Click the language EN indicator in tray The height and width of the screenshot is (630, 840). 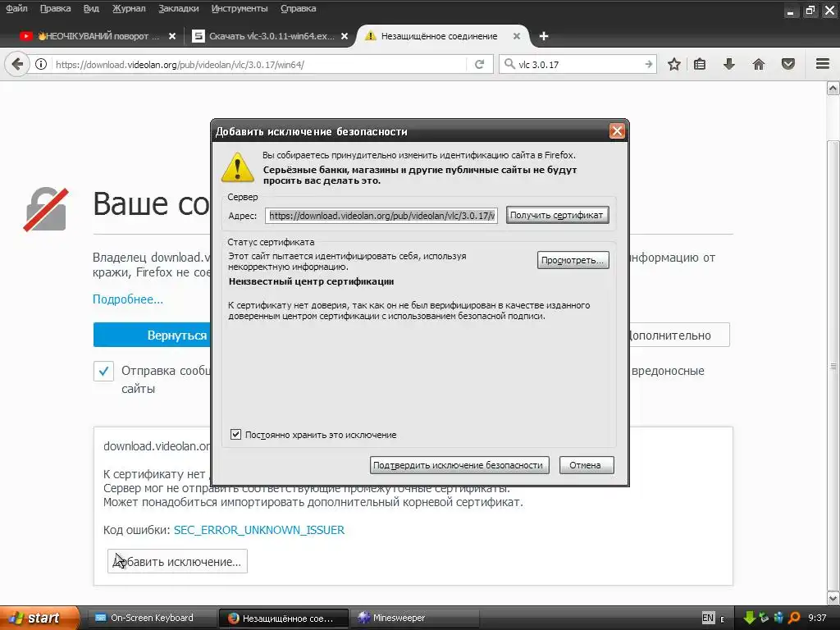(708, 618)
